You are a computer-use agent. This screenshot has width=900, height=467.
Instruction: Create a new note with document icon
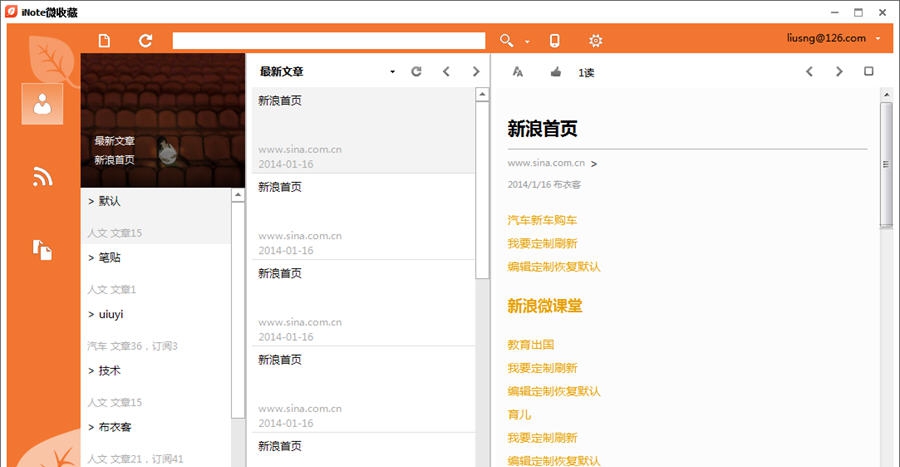click(x=104, y=40)
